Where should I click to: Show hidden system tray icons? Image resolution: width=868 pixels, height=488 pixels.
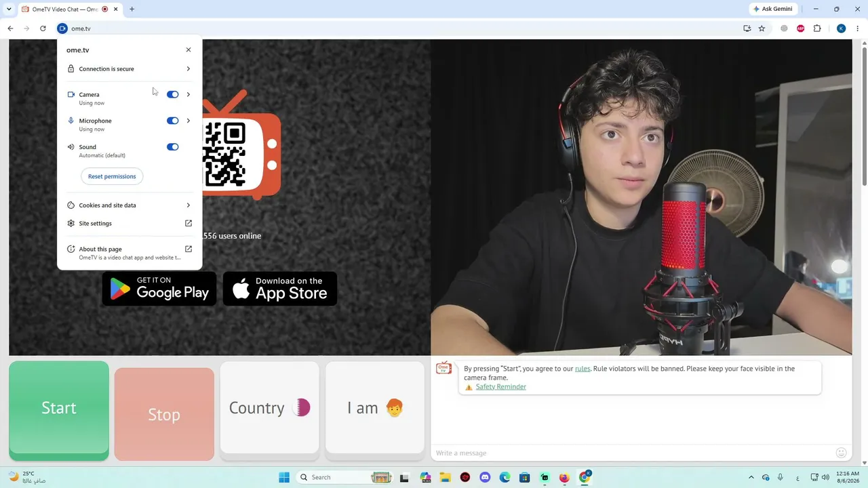click(x=751, y=477)
